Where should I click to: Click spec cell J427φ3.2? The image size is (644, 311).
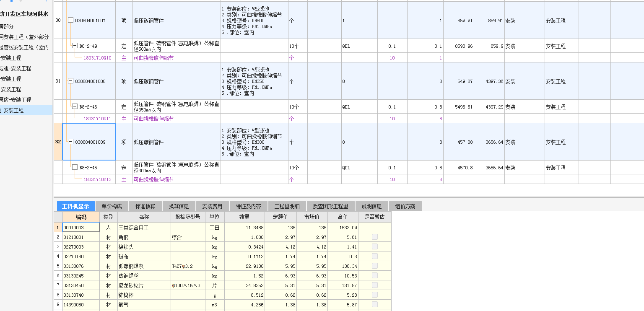tap(187, 266)
